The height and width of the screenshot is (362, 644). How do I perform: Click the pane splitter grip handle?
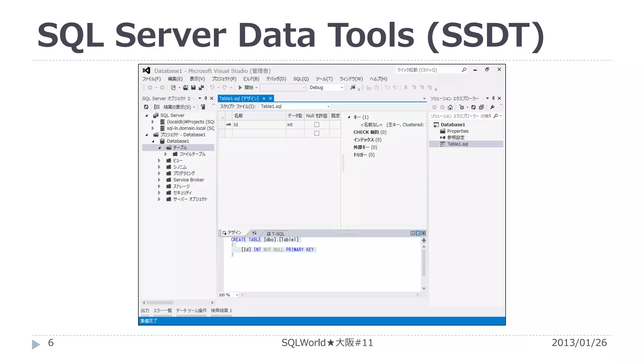348,233
